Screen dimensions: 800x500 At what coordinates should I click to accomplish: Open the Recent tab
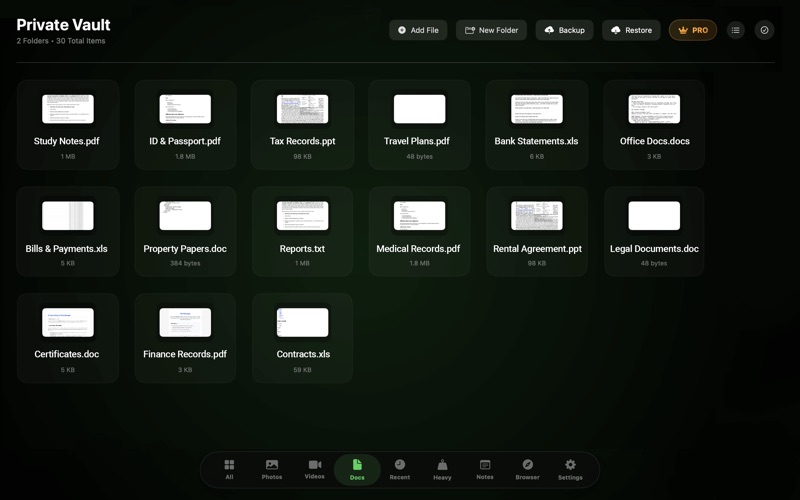point(399,469)
